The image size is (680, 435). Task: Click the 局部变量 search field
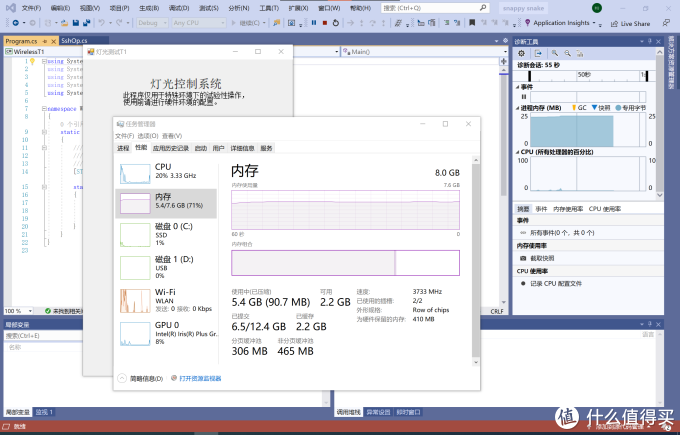[43, 335]
